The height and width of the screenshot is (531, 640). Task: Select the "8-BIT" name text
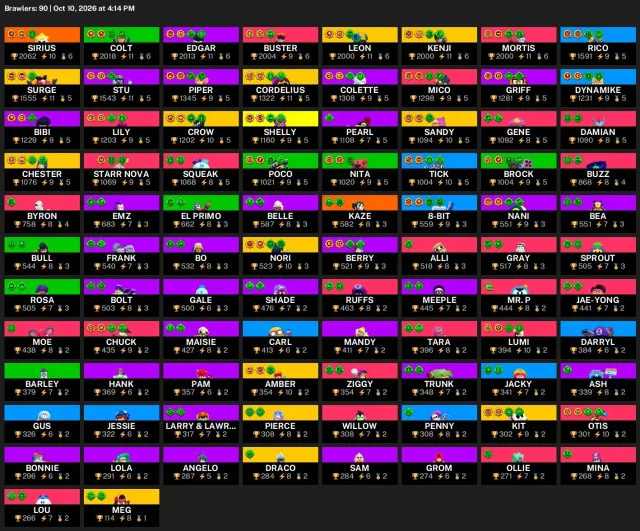click(x=439, y=216)
